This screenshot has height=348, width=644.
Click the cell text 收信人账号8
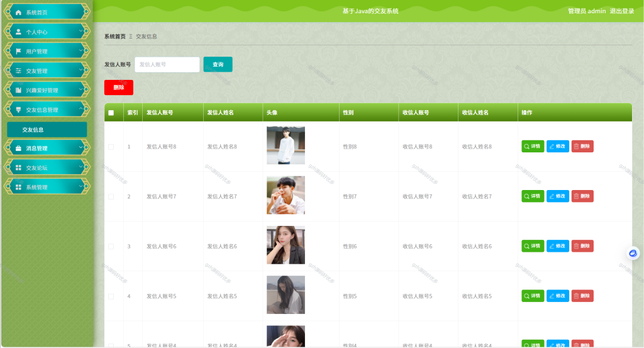tap(418, 147)
